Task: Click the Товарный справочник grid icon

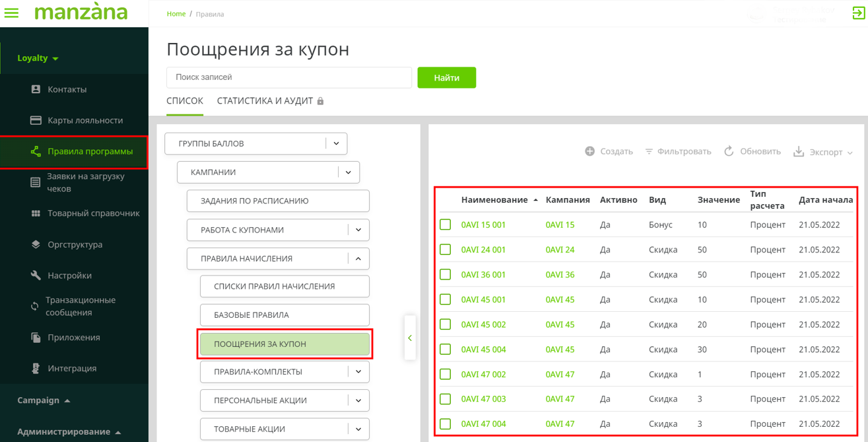Action: coord(36,213)
